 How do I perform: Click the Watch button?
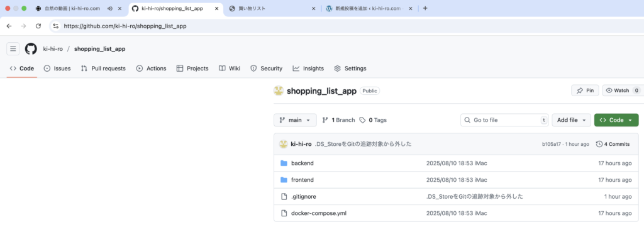[623, 91]
